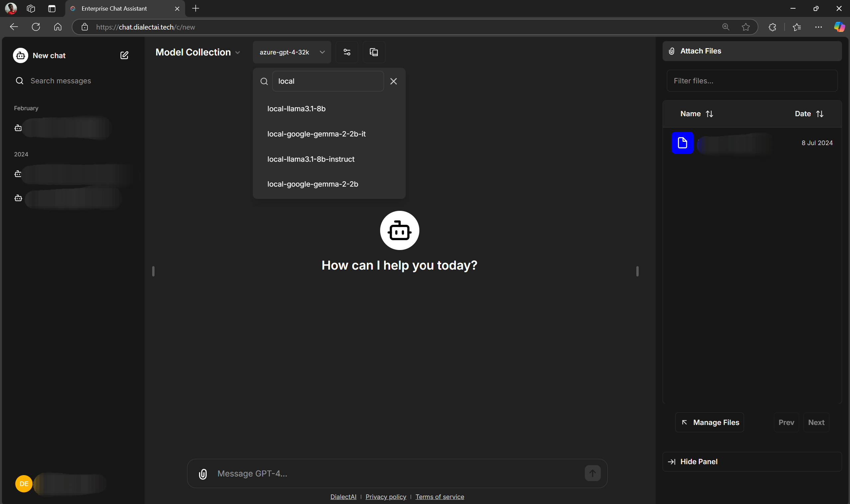This screenshot has width=850, height=504.
Task: Click the send message arrow button
Action: coord(592,473)
